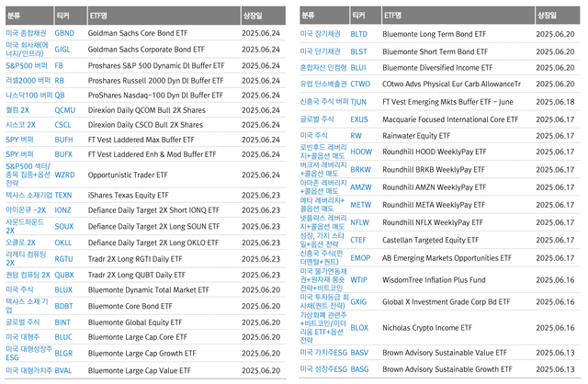Select 'Bluemonte Large Cap Value ETF' name
This screenshot has height=384, width=588.
point(140,370)
